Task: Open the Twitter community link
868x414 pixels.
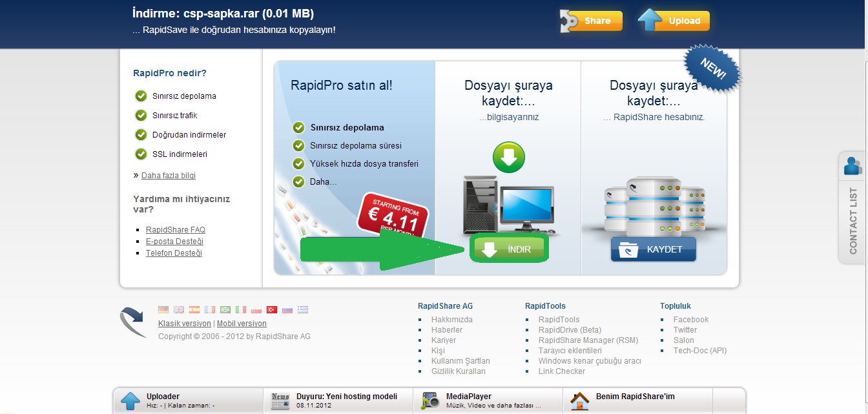Action: 685,330
